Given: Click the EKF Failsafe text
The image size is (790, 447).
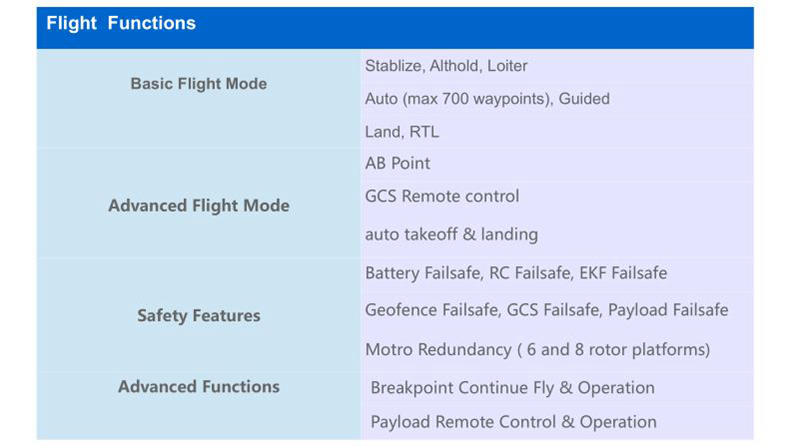Looking at the screenshot, I should tap(623, 273).
